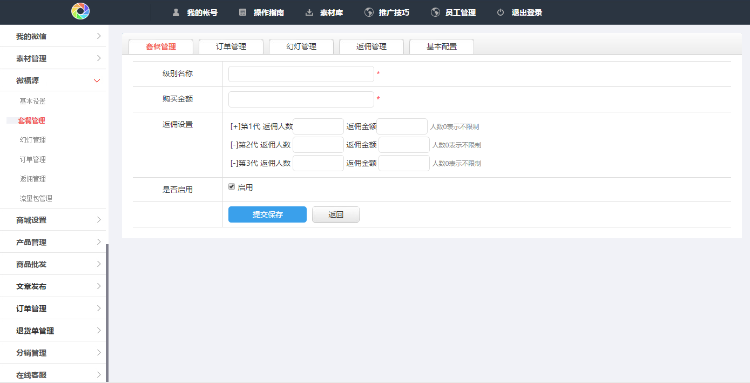750x383 pixels.
Task: Focus the 第3代 返佣金额 input
Action: click(x=404, y=163)
